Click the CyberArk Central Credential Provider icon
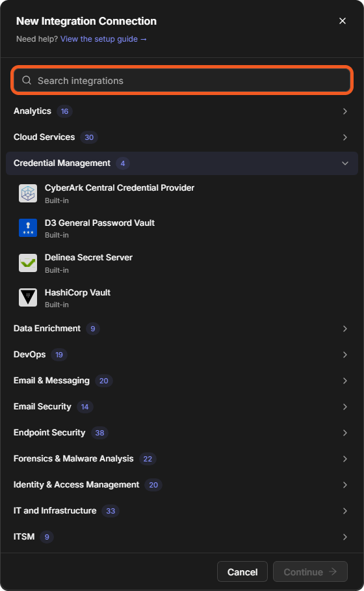The image size is (364, 591). pyautogui.click(x=28, y=193)
